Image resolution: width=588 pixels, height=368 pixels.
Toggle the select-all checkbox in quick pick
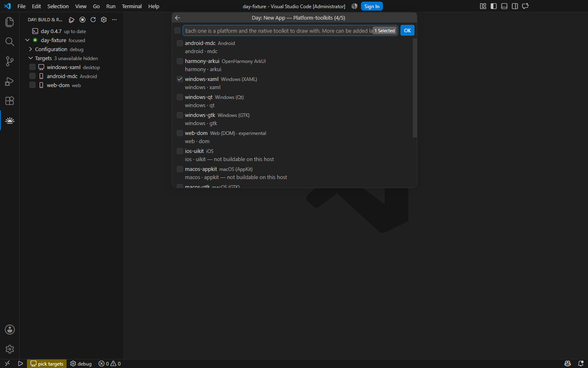tap(177, 31)
